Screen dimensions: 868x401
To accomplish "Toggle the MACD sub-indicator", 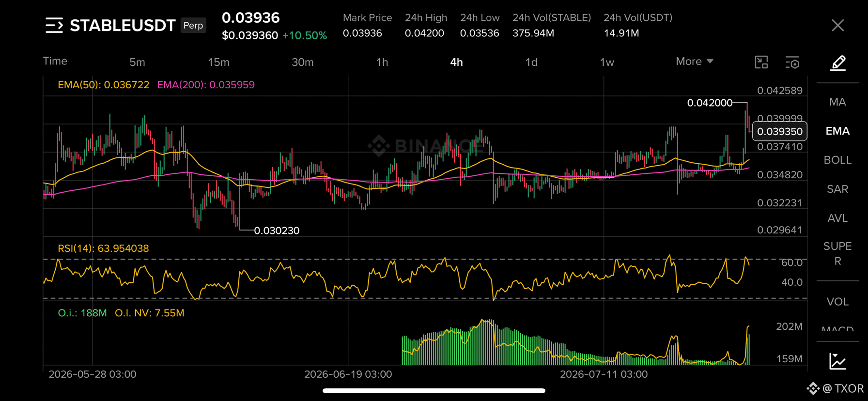I will coord(837,329).
